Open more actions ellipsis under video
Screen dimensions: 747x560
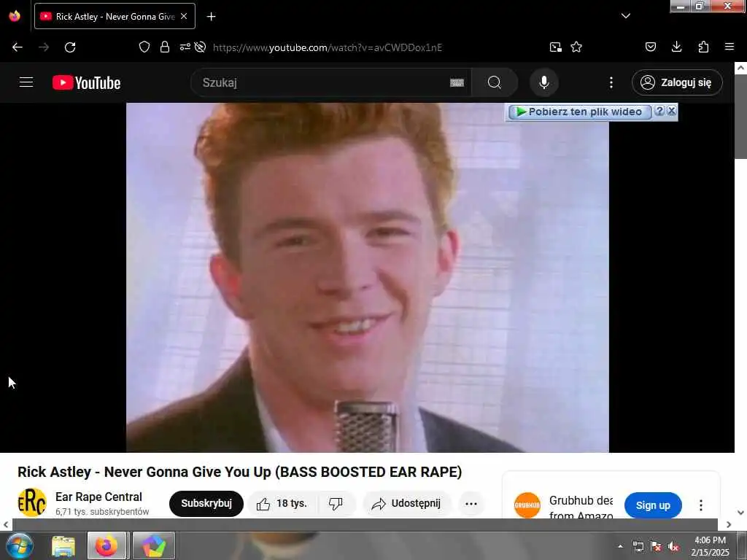[x=471, y=503]
